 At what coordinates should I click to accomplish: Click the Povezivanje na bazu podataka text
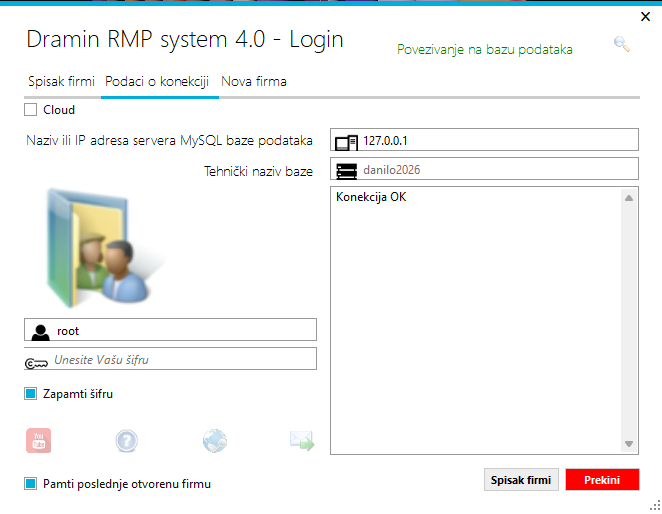coord(485,50)
